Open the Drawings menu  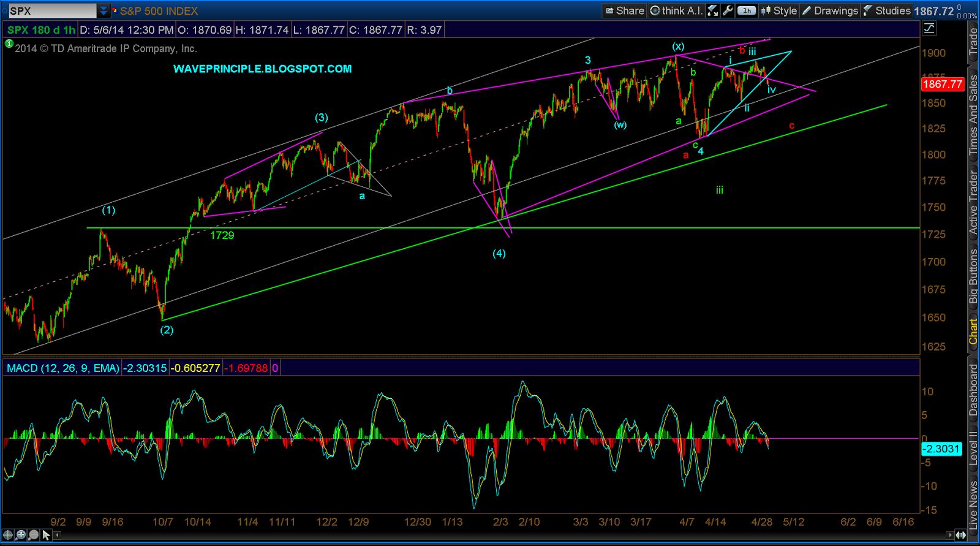(830, 10)
